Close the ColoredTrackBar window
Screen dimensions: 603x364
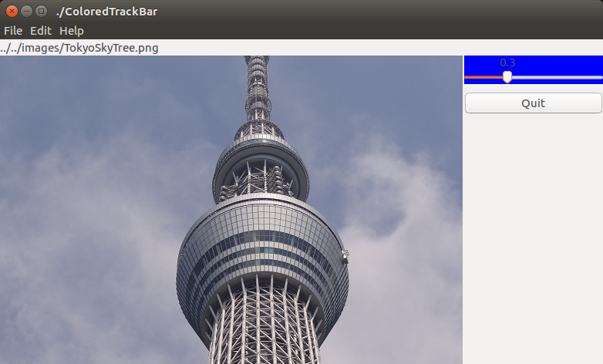pyautogui.click(x=12, y=11)
